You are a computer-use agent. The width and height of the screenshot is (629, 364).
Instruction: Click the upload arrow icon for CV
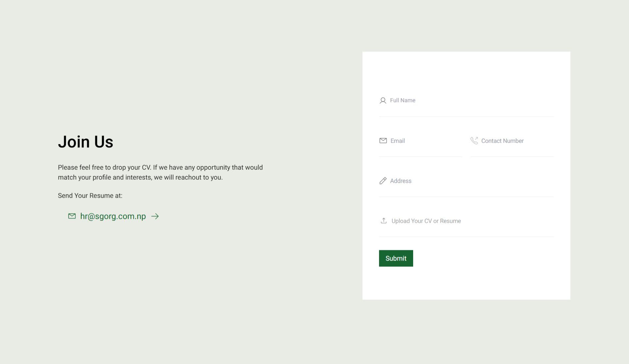384,221
